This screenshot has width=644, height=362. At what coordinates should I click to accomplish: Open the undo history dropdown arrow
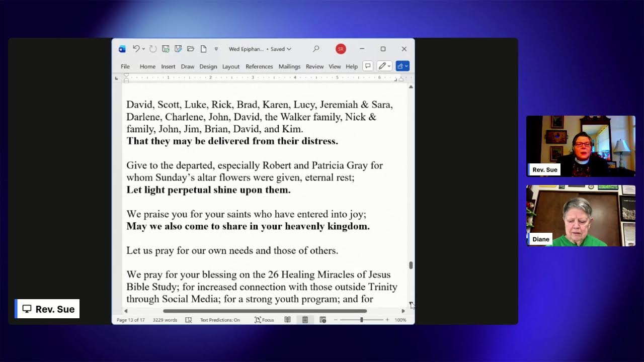click(143, 49)
